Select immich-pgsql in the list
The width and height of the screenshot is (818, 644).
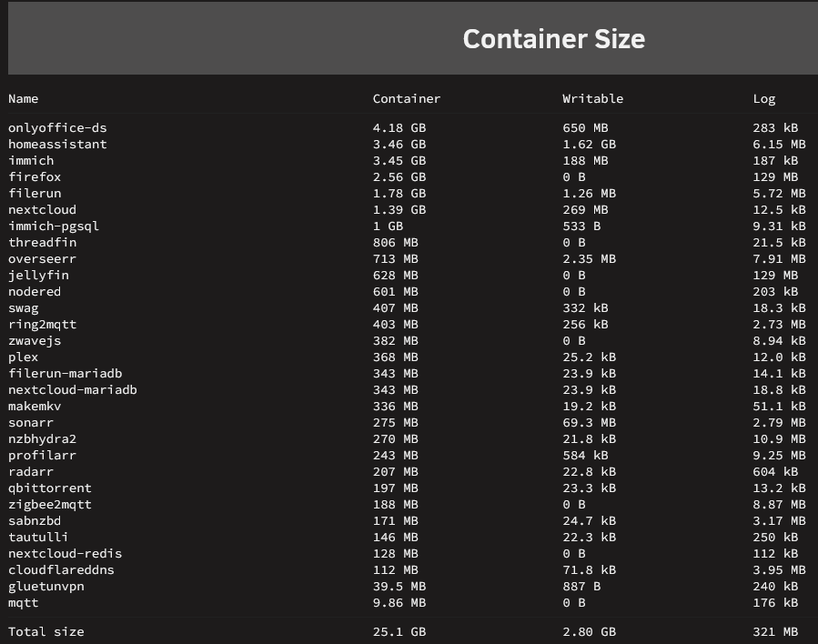coord(53,226)
